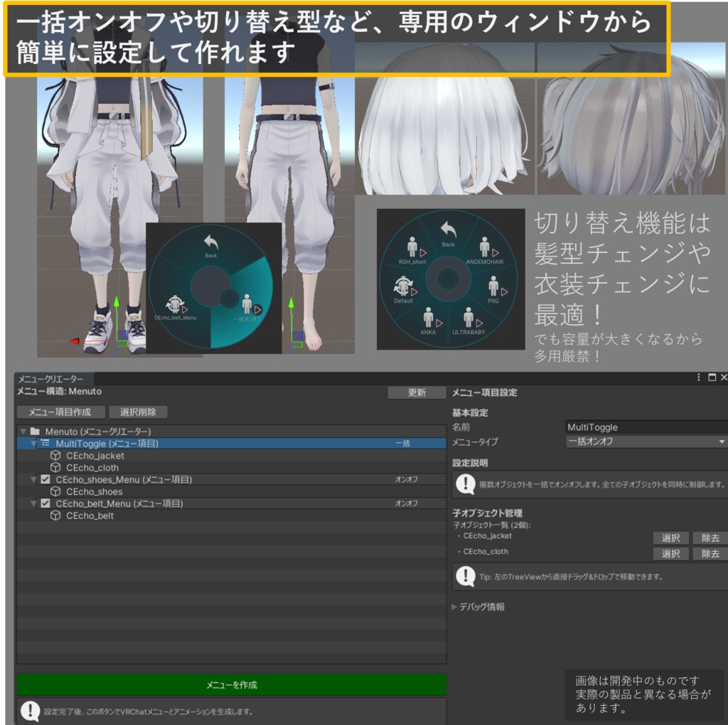This screenshot has width=728, height=725.
Task: Uncheck the CEcho_belt_Menu checkbox
Action: (43, 503)
